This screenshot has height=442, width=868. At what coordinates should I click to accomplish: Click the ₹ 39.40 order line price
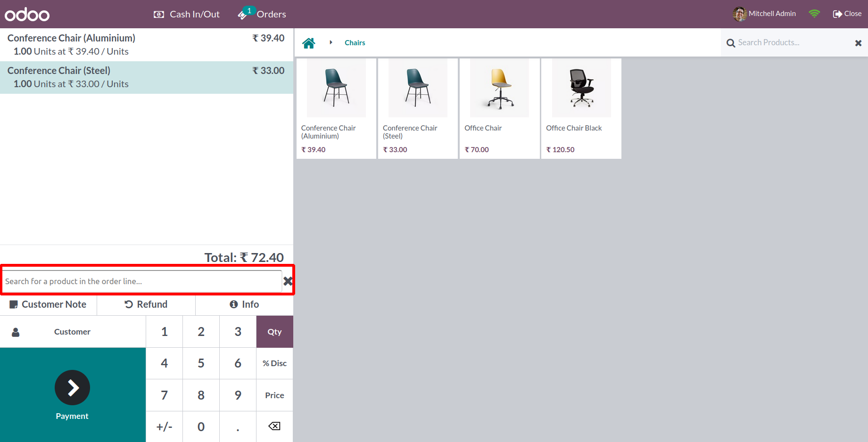click(x=268, y=38)
